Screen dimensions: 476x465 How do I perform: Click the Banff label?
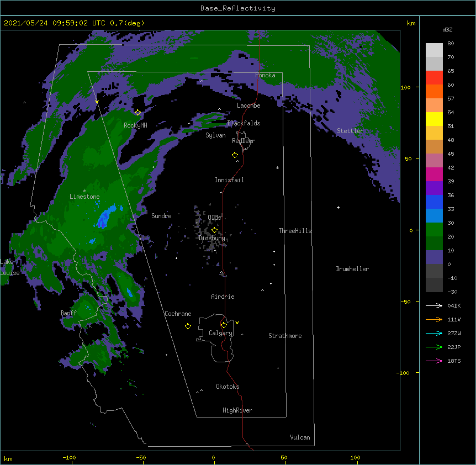[x=68, y=313]
